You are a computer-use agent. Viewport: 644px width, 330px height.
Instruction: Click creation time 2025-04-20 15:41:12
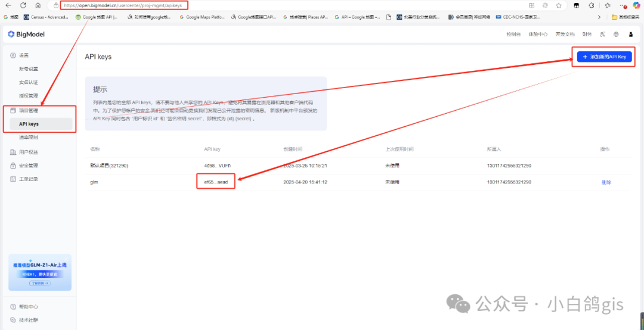point(305,182)
